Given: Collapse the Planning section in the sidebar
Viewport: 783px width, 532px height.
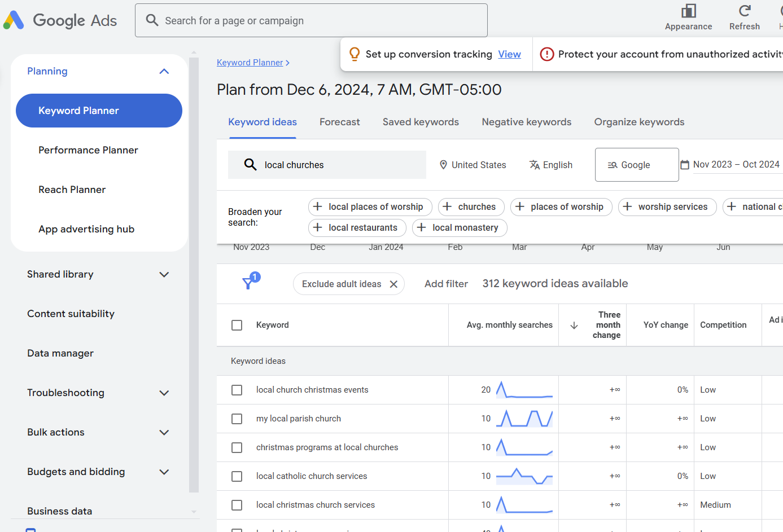Looking at the screenshot, I should tap(164, 71).
